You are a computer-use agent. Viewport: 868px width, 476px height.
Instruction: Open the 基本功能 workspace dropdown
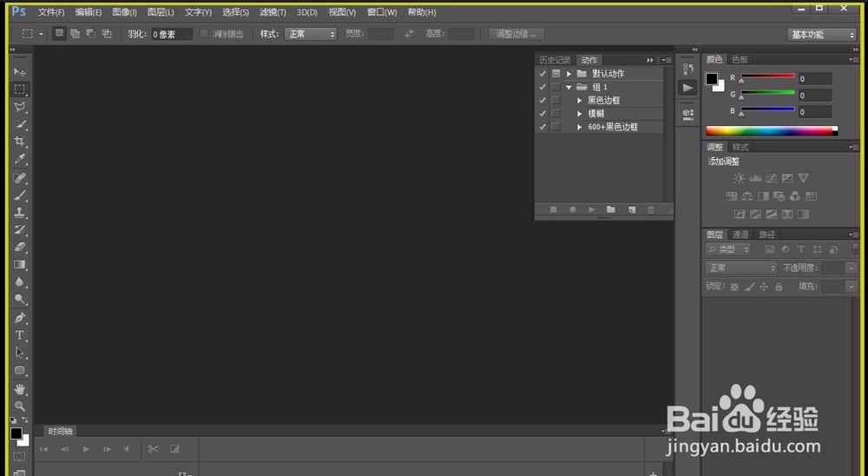(821, 35)
